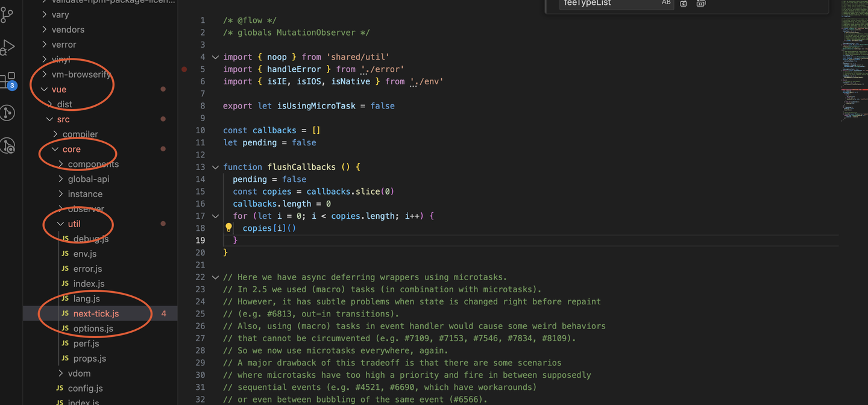
Task: Click the lightbulb quick-fix icon
Action: point(228,228)
